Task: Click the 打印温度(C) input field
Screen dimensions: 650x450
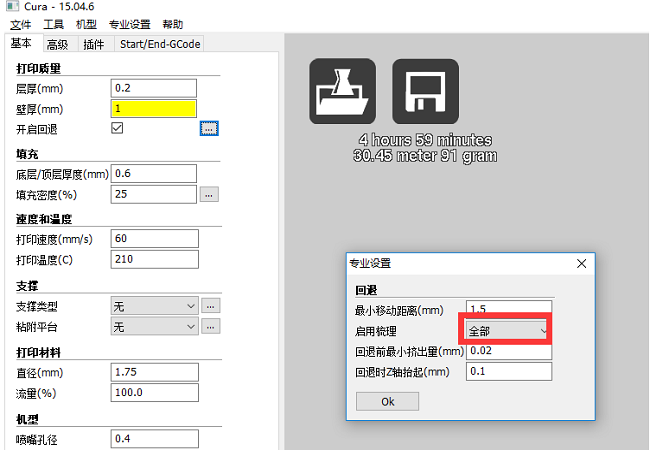Action: click(x=155, y=259)
